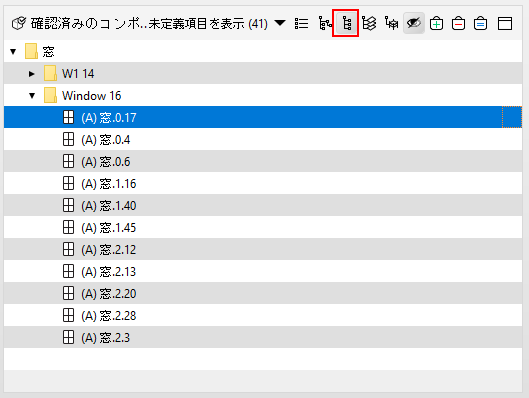Select item (A) 窓.1.45
The height and width of the screenshot is (398, 529).
pyautogui.click(x=263, y=227)
